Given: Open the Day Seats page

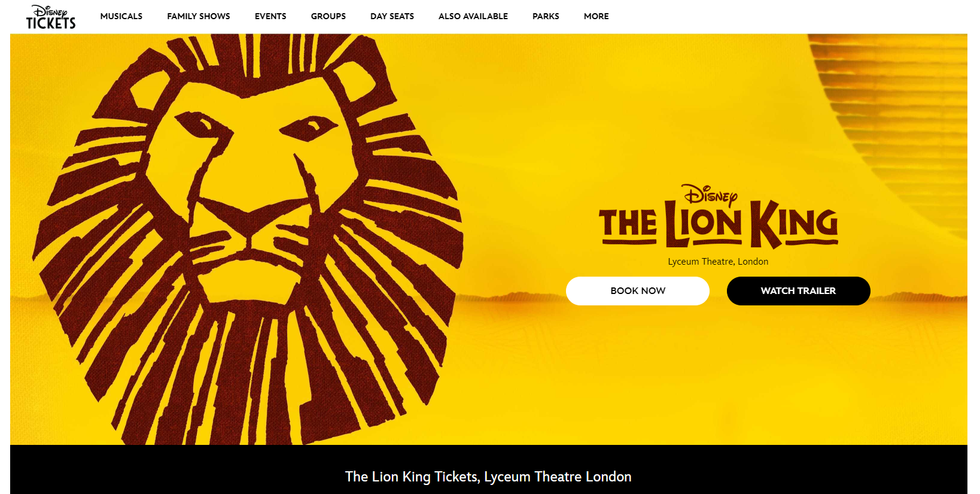Looking at the screenshot, I should tap(392, 16).
